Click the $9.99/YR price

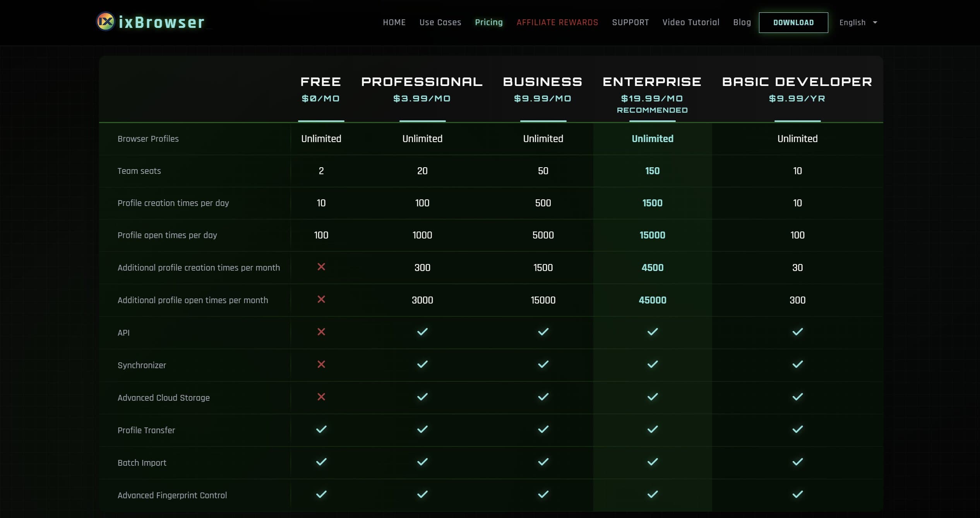coord(797,98)
